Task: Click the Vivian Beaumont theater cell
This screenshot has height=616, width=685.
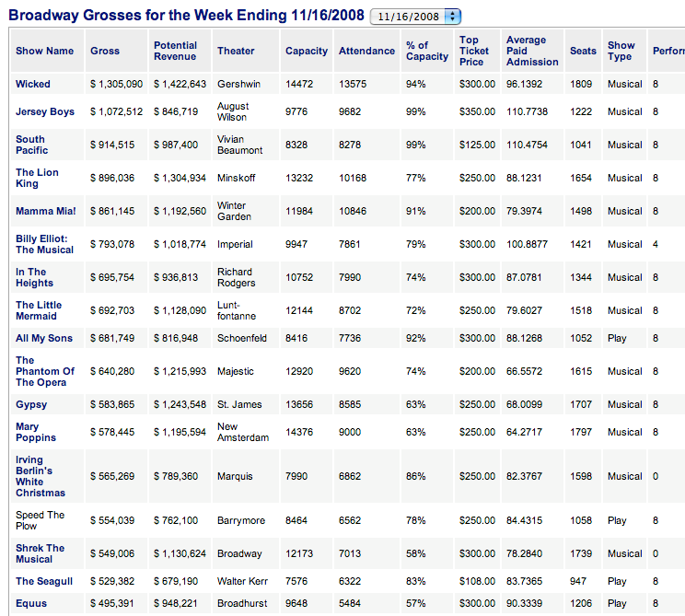Action: 239,145
